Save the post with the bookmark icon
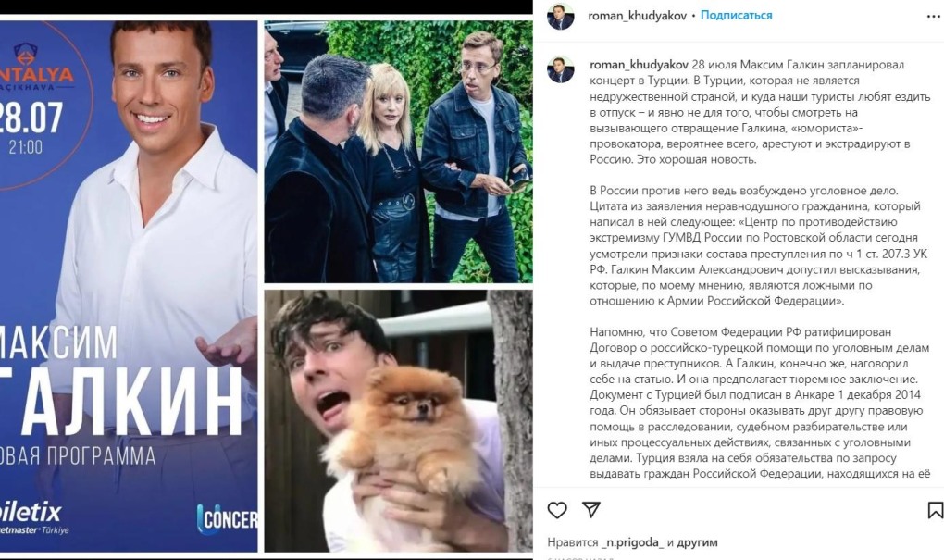The image size is (944, 560). [x=935, y=510]
